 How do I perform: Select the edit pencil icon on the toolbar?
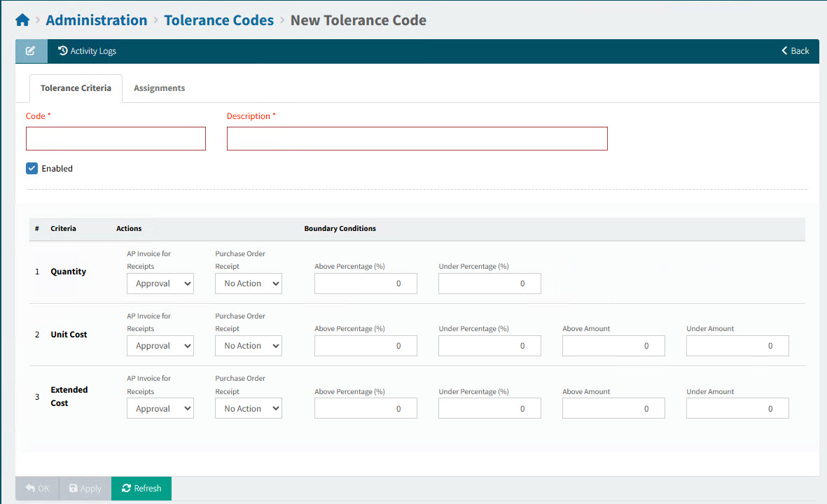[x=30, y=50]
